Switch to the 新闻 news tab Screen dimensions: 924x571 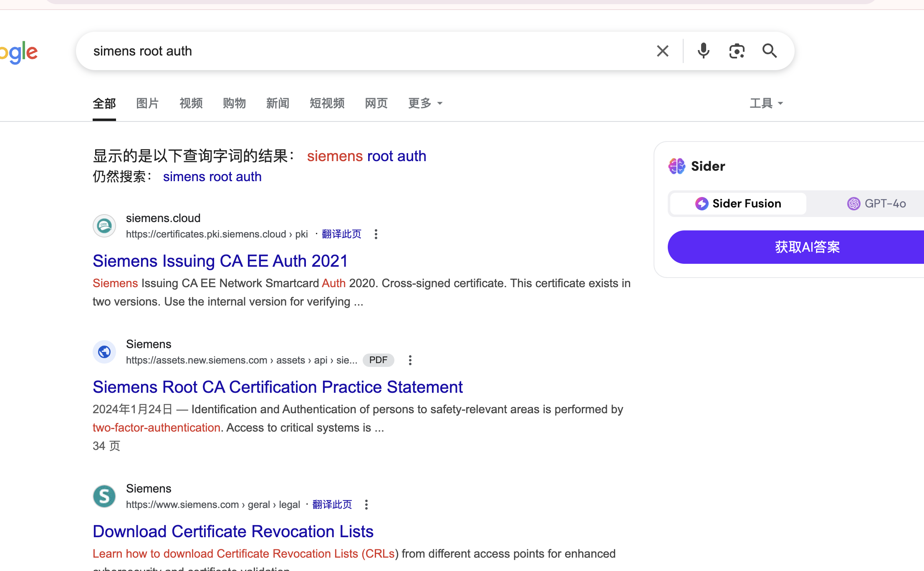[278, 103]
